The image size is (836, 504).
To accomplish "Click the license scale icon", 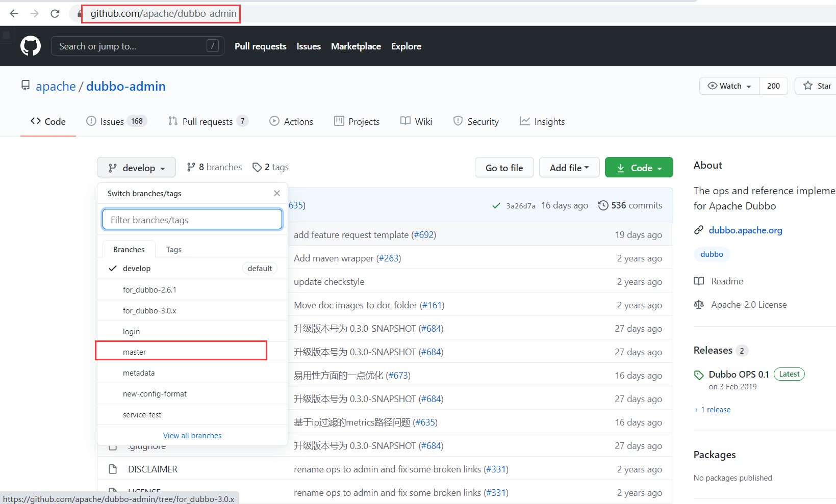I will (699, 305).
